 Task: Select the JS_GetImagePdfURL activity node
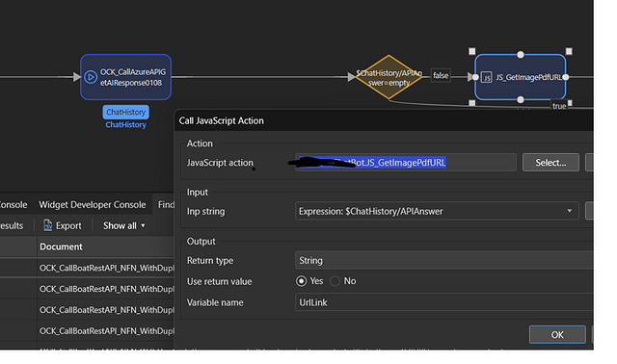(521, 77)
